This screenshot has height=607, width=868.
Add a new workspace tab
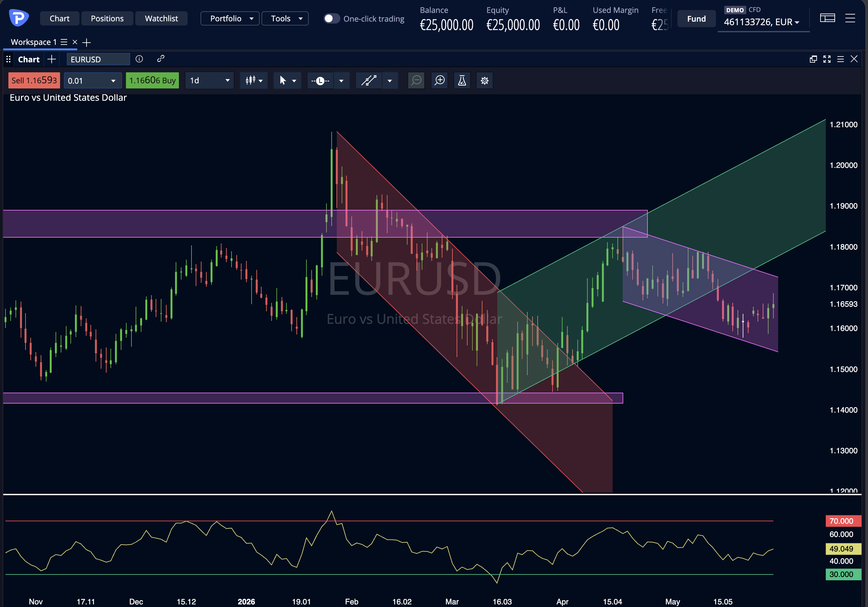coord(87,42)
